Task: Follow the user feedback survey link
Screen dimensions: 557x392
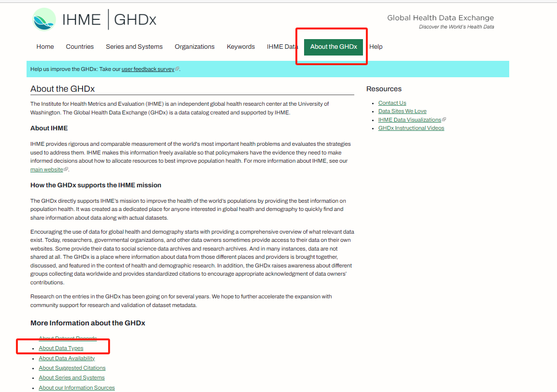Action: click(x=148, y=69)
